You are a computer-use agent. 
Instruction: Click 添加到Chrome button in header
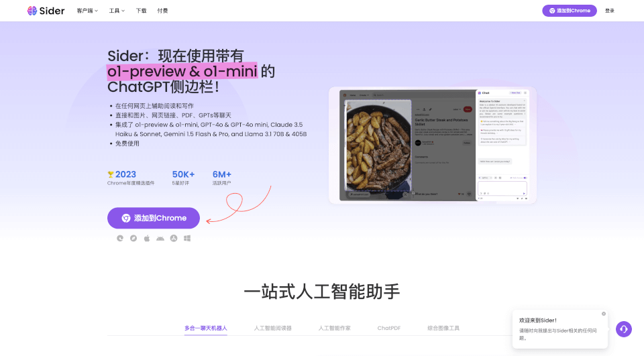[570, 11]
